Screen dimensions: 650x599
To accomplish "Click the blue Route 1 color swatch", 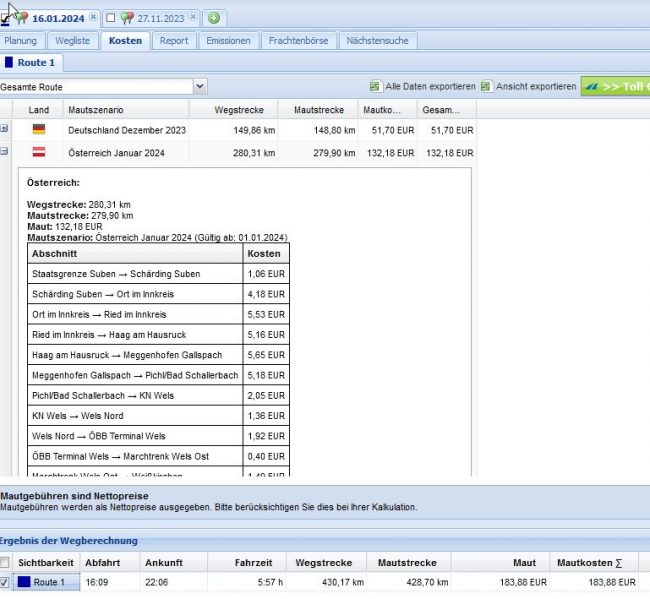I will tap(24, 582).
